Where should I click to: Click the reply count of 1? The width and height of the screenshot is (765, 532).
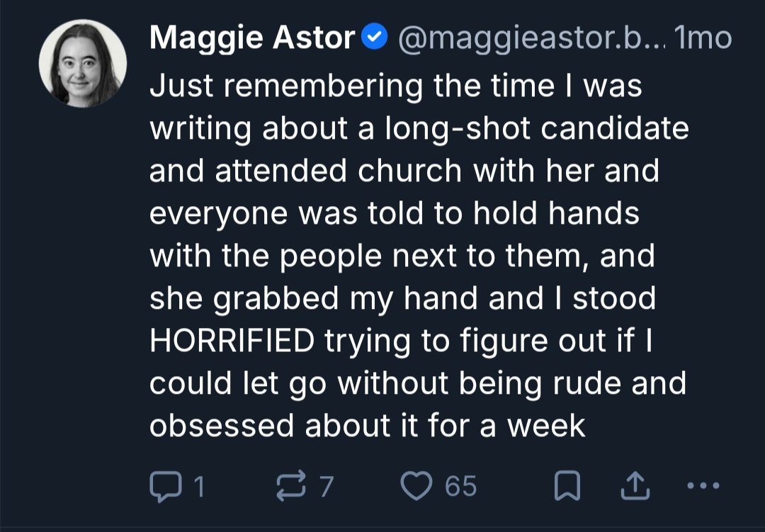tap(199, 486)
